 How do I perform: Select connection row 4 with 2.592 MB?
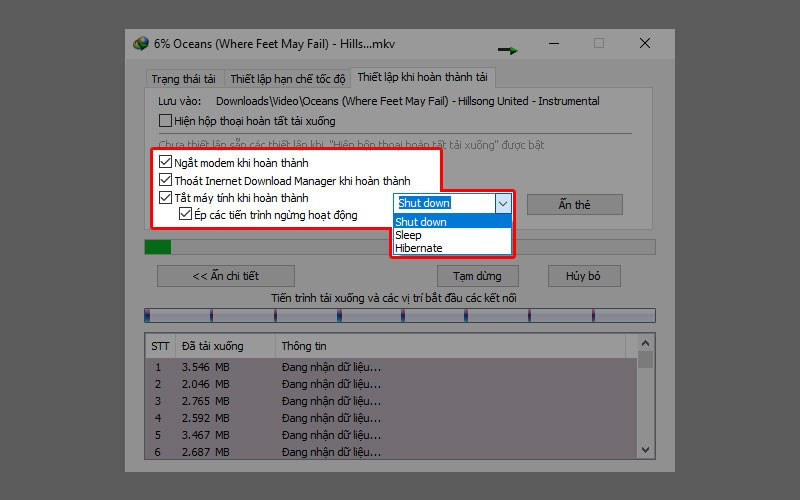point(391,418)
